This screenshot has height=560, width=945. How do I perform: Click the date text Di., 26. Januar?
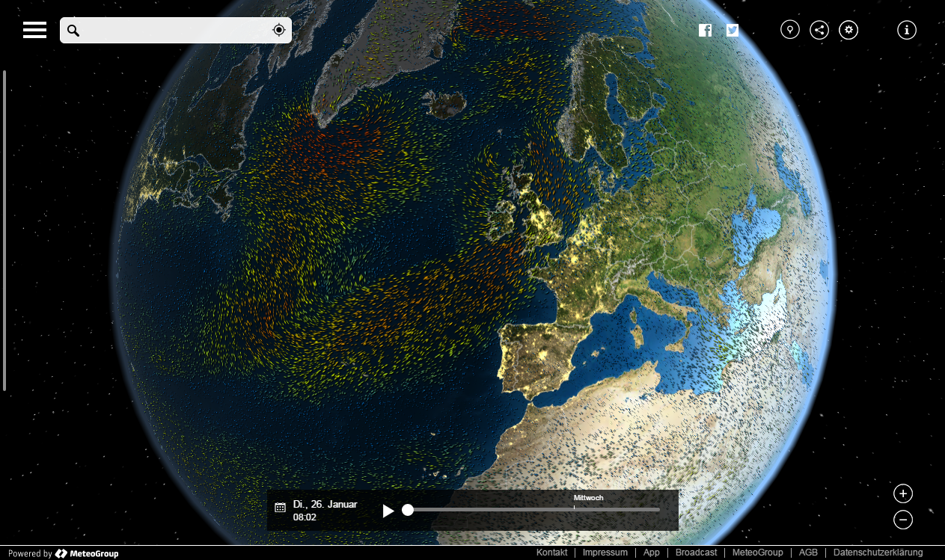[x=325, y=504]
